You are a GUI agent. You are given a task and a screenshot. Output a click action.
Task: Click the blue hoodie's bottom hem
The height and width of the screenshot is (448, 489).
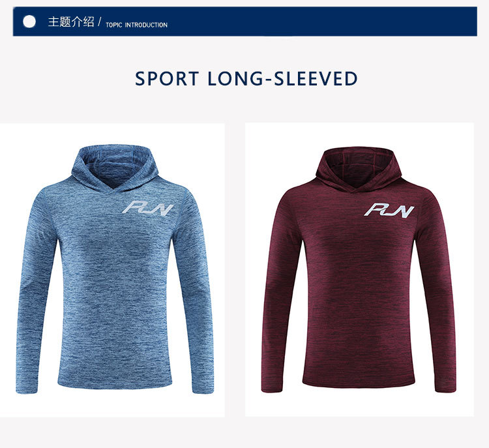(x=115, y=382)
